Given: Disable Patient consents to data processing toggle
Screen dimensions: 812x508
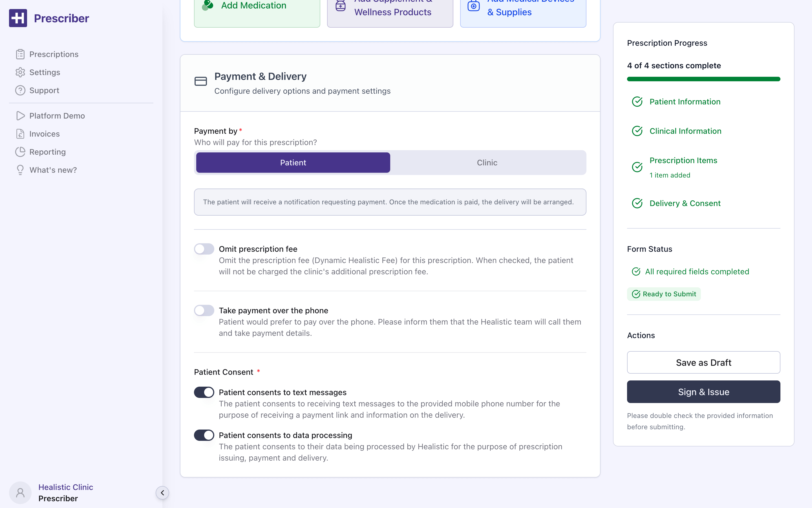Looking at the screenshot, I should point(204,435).
